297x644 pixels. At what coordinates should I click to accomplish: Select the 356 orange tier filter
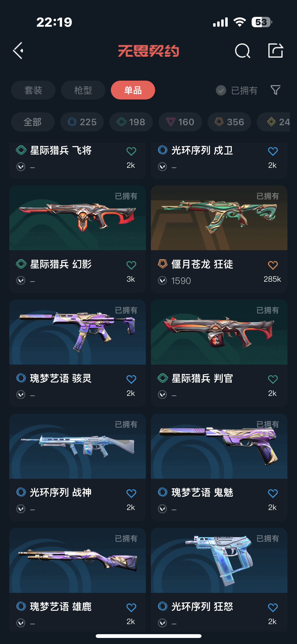229,122
